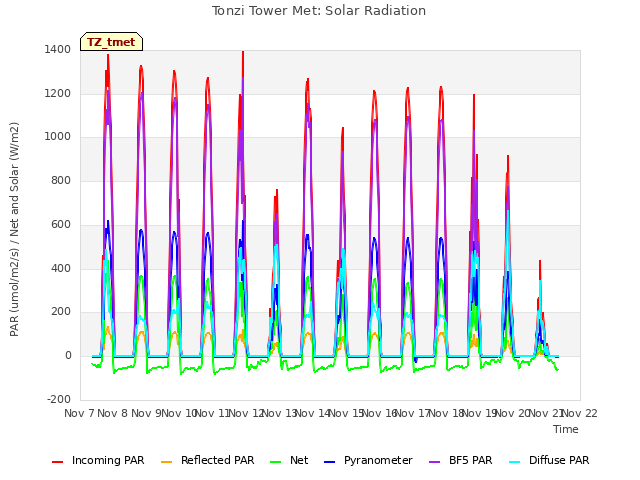The width and height of the screenshot is (640, 480).
Task: Click the BF5 PAR legend label
Action: (471, 460)
